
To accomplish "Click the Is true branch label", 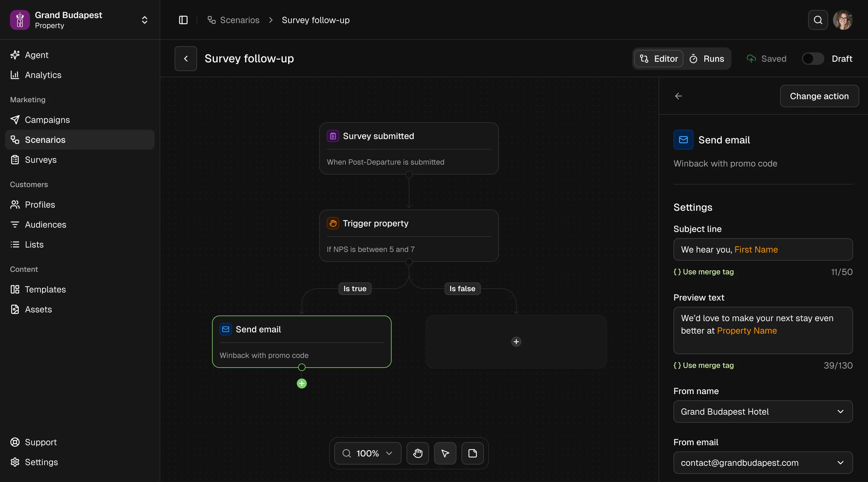I will [355, 288].
